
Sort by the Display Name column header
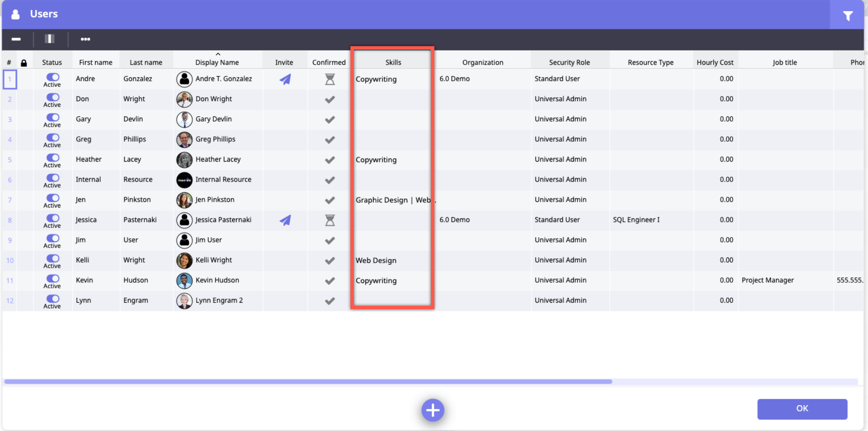[217, 62]
